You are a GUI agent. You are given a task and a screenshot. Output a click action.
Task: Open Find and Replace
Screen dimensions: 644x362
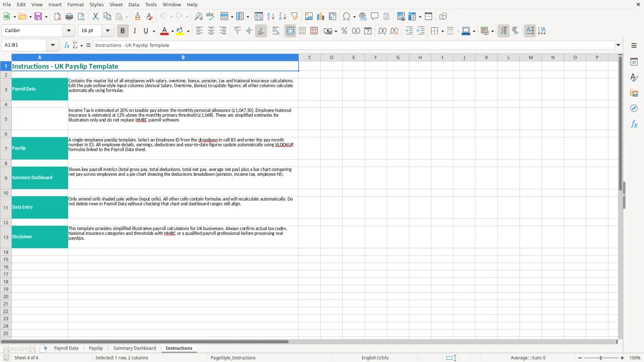coord(199,16)
